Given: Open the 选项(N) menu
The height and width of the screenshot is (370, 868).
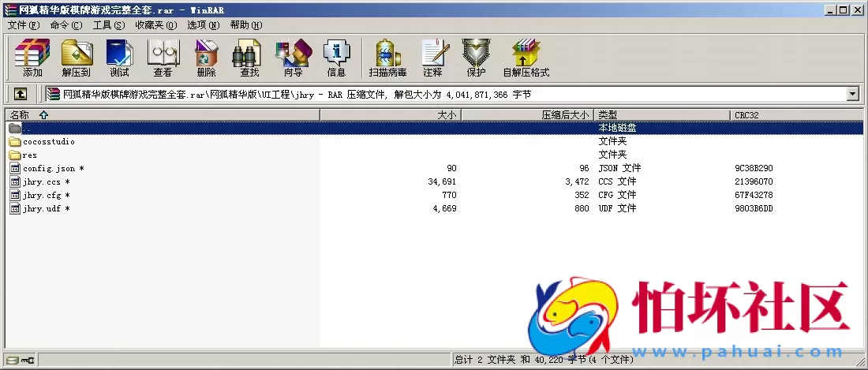Looking at the screenshot, I should [x=203, y=25].
